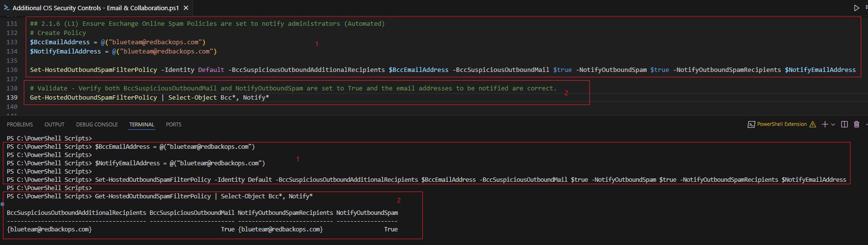Kill the terminal with the trash icon
The width and height of the screenshot is (868, 245).
pos(856,124)
